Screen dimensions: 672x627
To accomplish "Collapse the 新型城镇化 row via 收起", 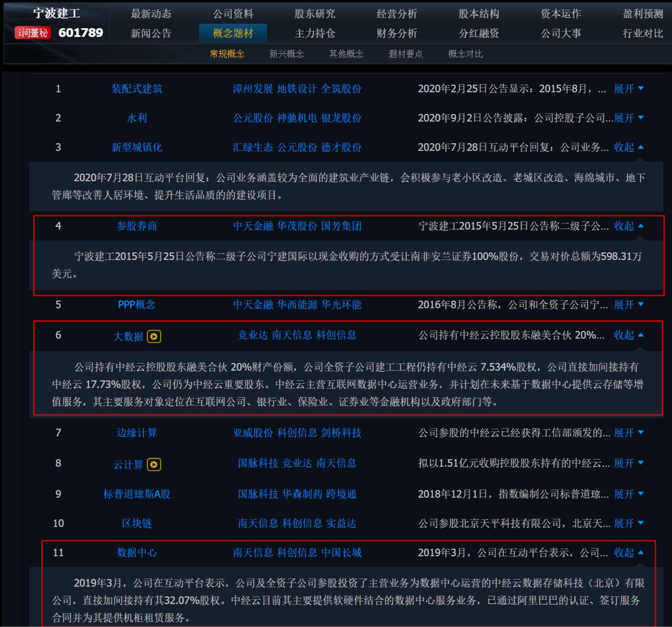I will pyautogui.click(x=628, y=147).
